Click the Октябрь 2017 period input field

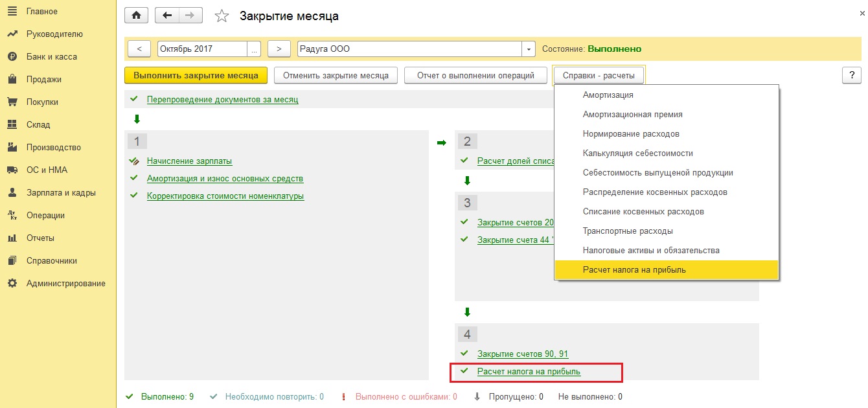pos(202,49)
